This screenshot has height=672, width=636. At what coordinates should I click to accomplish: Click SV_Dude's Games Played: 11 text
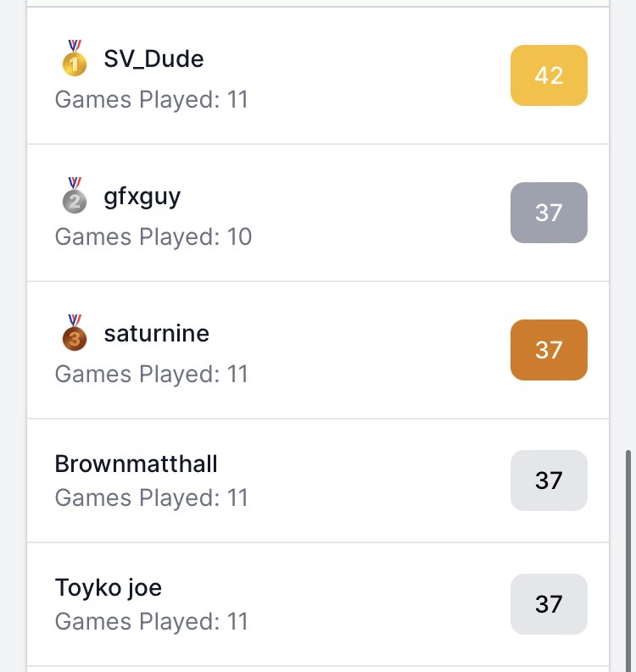[x=152, y=100]
